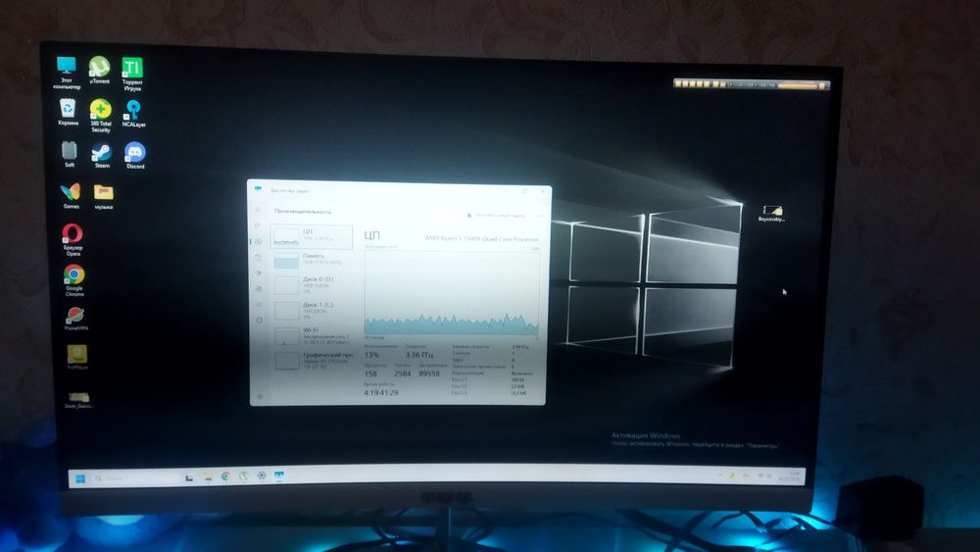Screen dimensions: 980x552
Task: Click the 3,36 ГГц speed value
Action: 418,355
